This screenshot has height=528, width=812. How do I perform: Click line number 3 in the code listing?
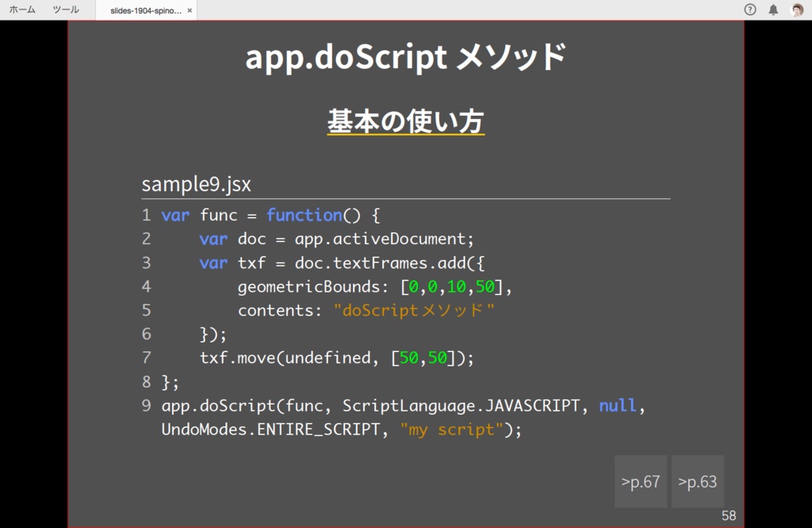point(146,262)
